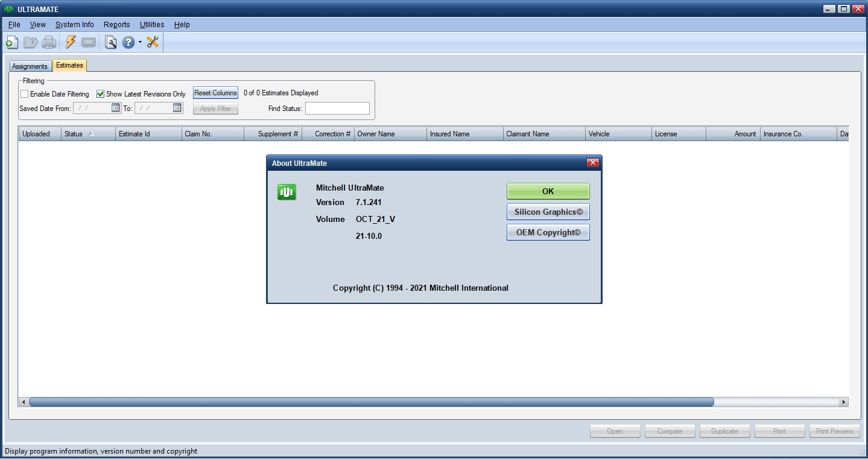Expand the help icon dropdown arrow
Image resolution: width=868 pixels, height=459 pixels.
(x=140, y=42)
